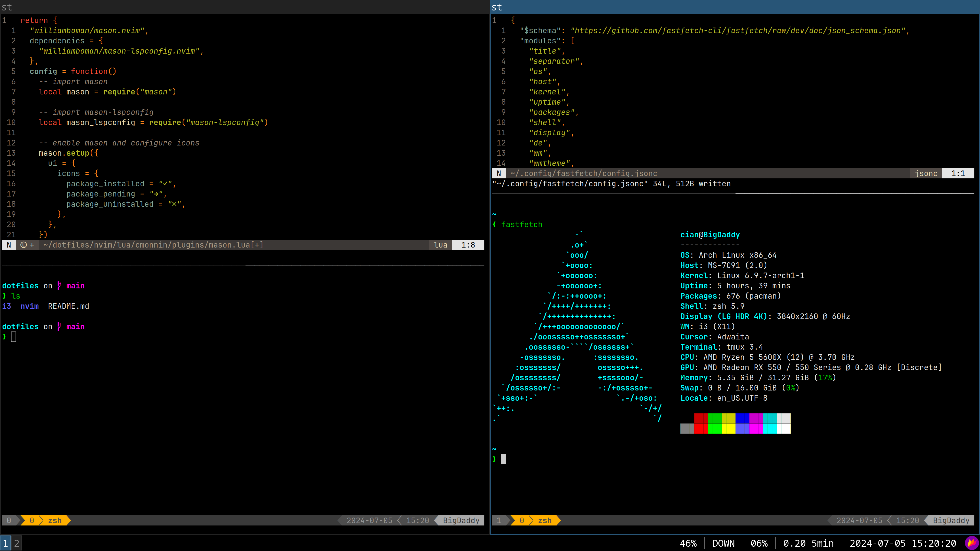Click the 15:20 time in left tmux bar
Screen dimensions: 980x551
pos(417,521)
